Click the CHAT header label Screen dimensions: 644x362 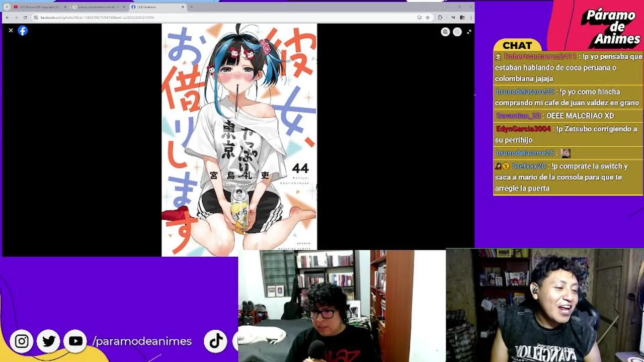[x=517, y=45]
